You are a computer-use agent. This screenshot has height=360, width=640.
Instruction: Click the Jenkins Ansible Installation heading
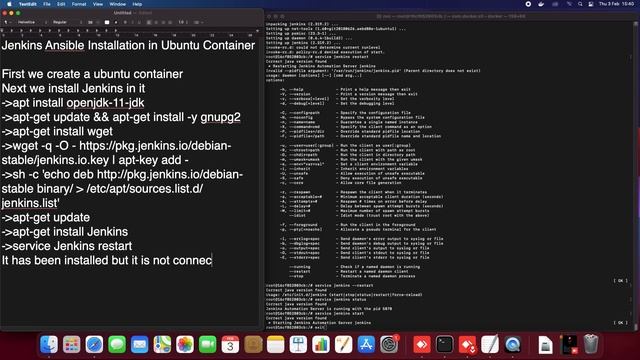128,45
